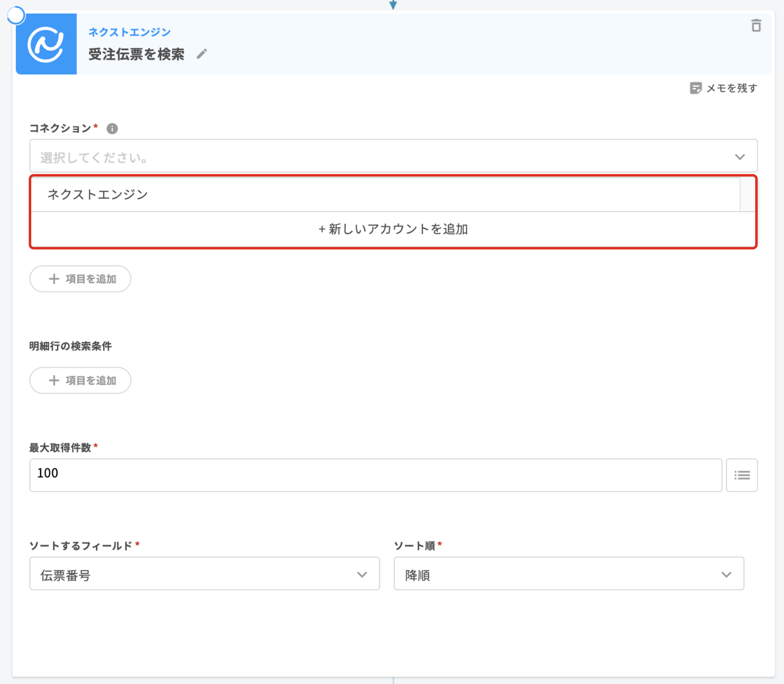Click the Next Engine app logo icon
This screenshot has width=784, height=684.
coord(46,44)
